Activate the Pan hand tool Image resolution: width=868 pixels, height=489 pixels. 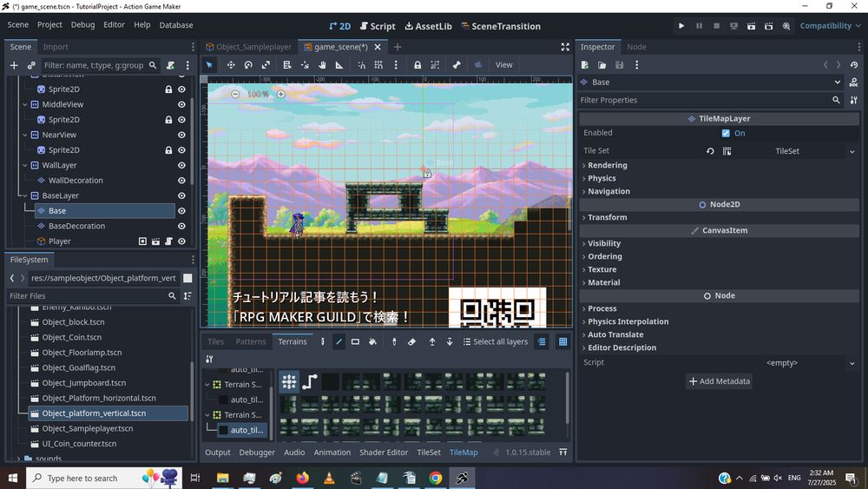(x=322, y=65)
